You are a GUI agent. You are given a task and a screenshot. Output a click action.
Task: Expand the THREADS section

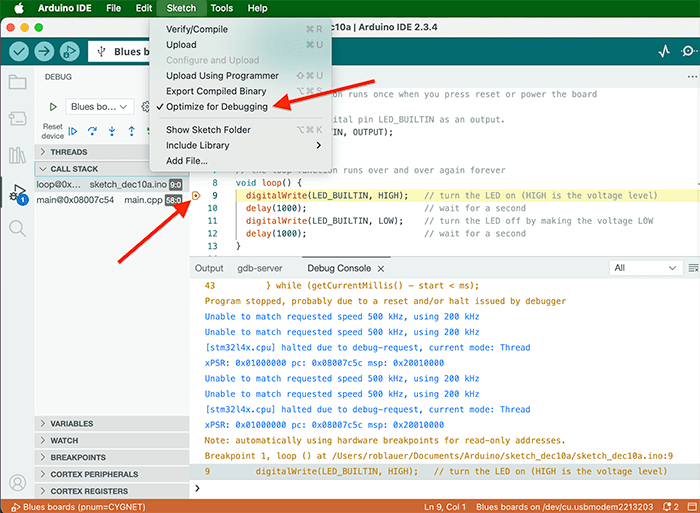pos(92,152)
